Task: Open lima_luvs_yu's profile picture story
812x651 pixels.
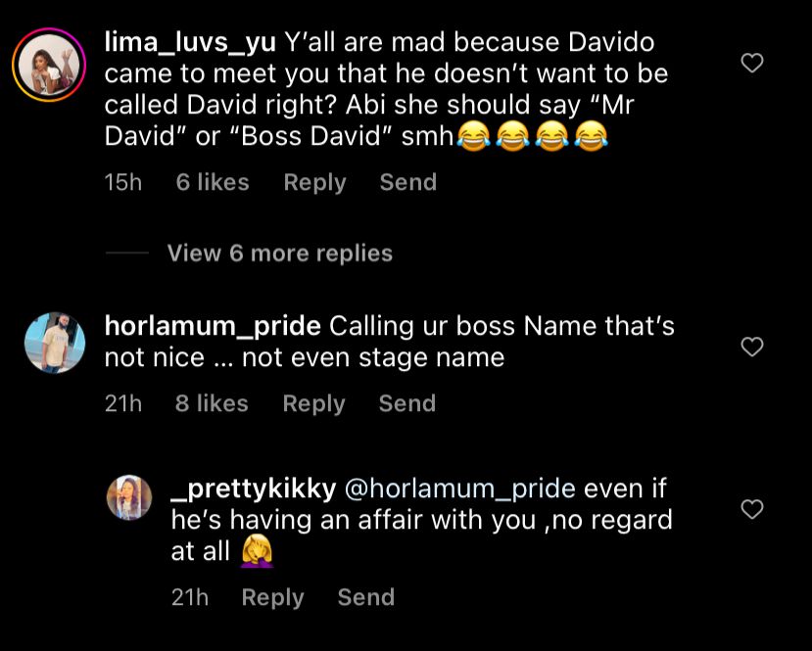Action: 49,66
